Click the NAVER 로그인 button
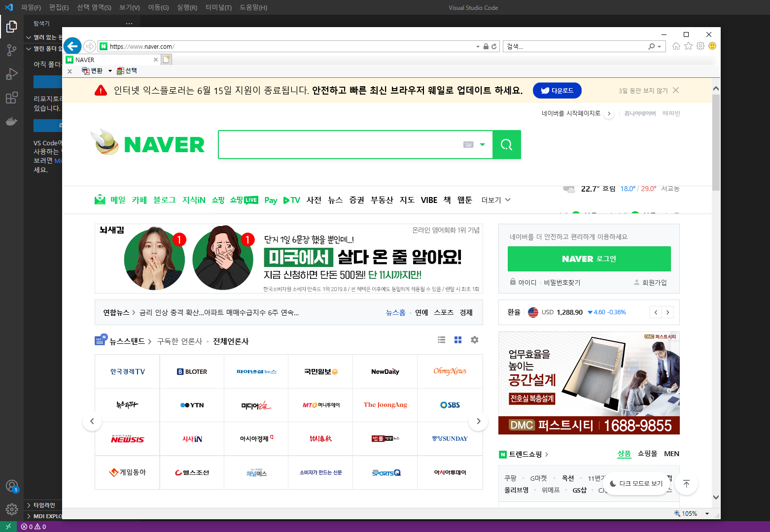 589,259
